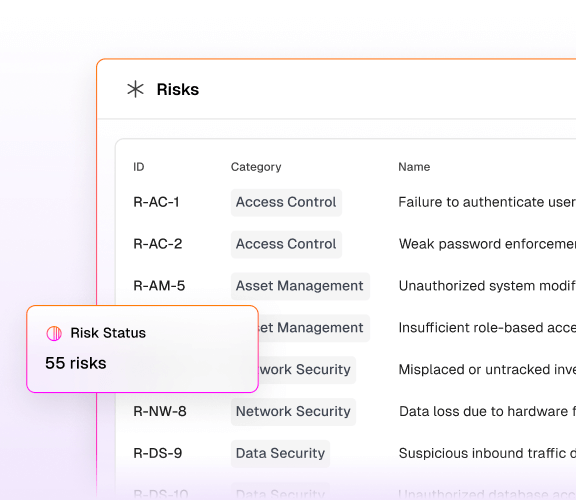The image size is (576, 500).
Task: Click Network Security tag for R-NW-8
Action: pyautogui.click(x=293, y=412)
